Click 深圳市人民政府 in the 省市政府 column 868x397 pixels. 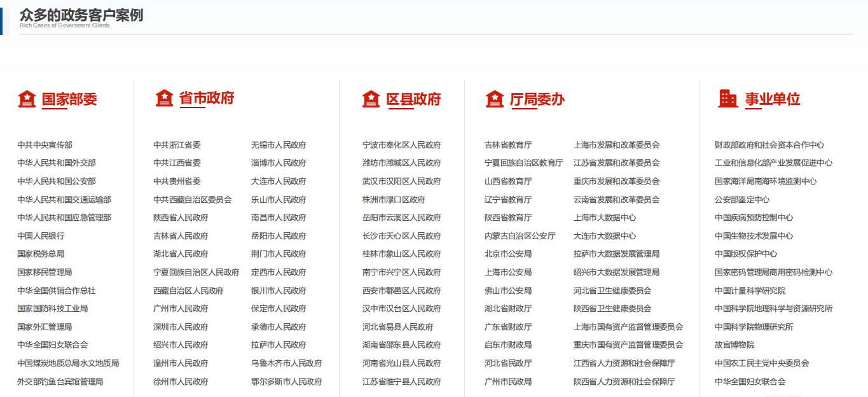point(180,326)
